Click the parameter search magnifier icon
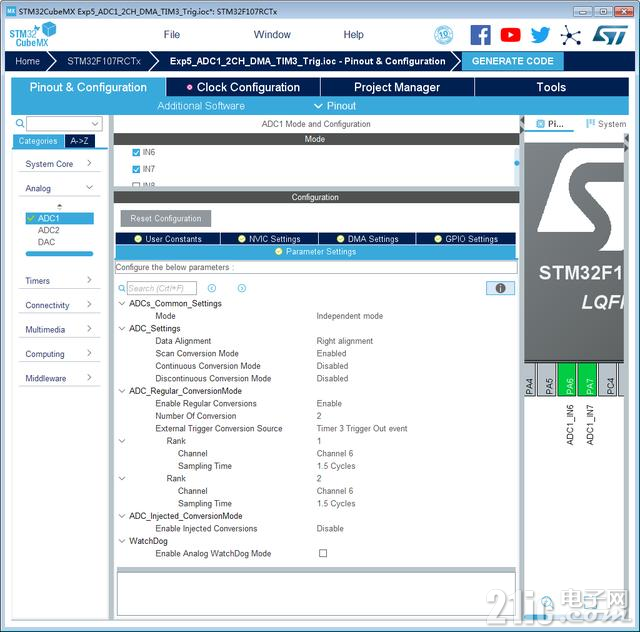The width and height of the screenshot is (640, 632). (x=122, y=288)
